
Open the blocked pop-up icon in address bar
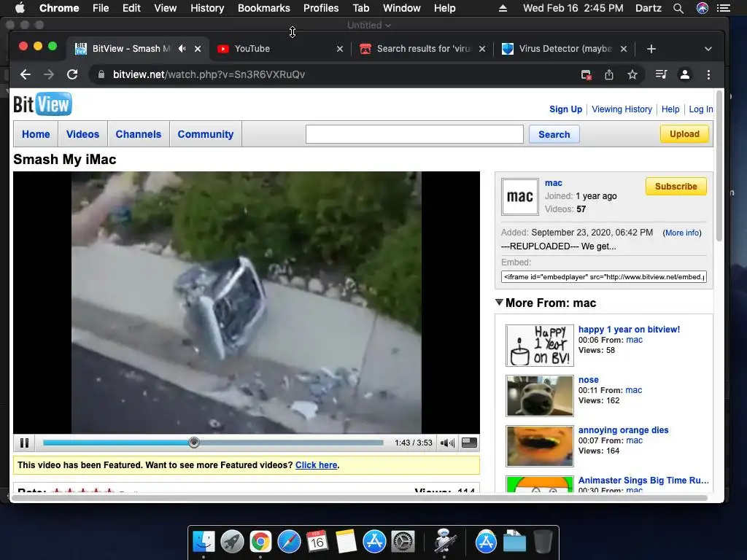click(x=586, y=75)
